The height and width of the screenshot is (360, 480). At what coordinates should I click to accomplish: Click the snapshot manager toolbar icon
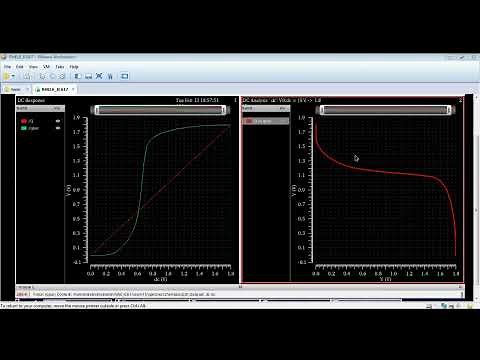tap(62, 76)
